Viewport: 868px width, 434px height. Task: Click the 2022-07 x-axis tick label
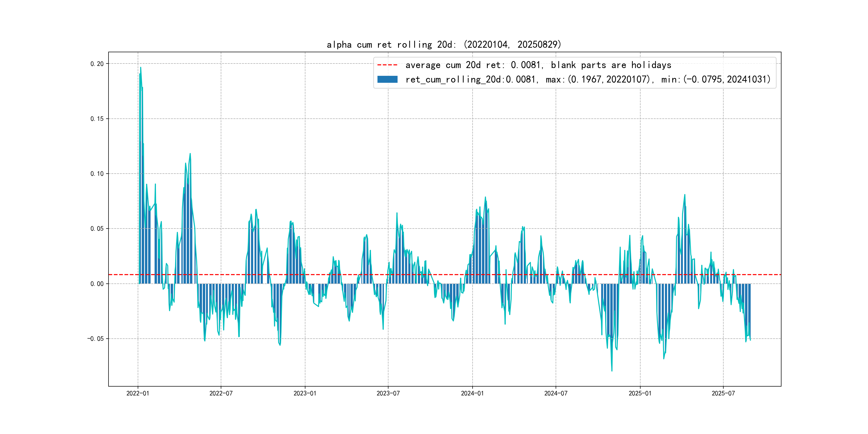tap(221, 393)
